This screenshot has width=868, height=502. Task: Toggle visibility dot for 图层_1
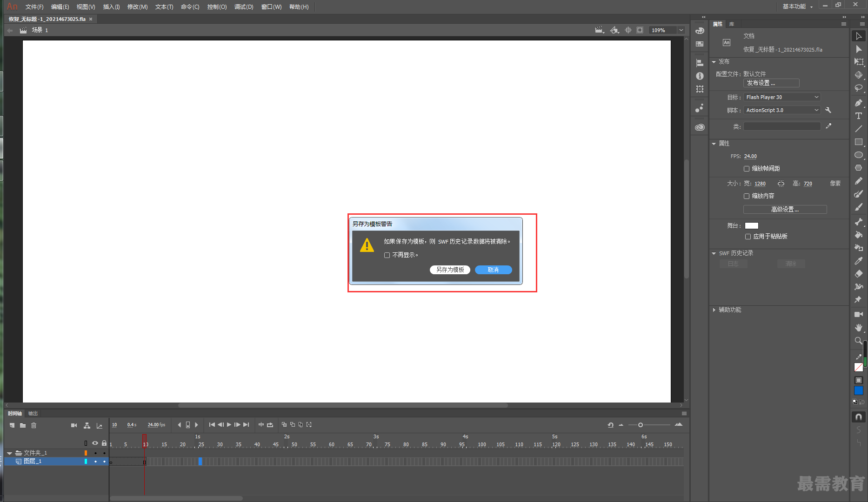95,462
